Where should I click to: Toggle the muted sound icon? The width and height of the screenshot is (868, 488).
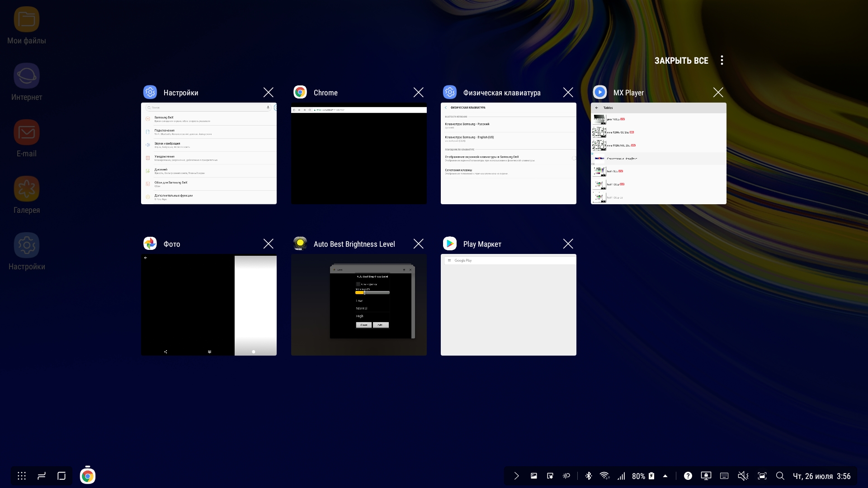743,476
